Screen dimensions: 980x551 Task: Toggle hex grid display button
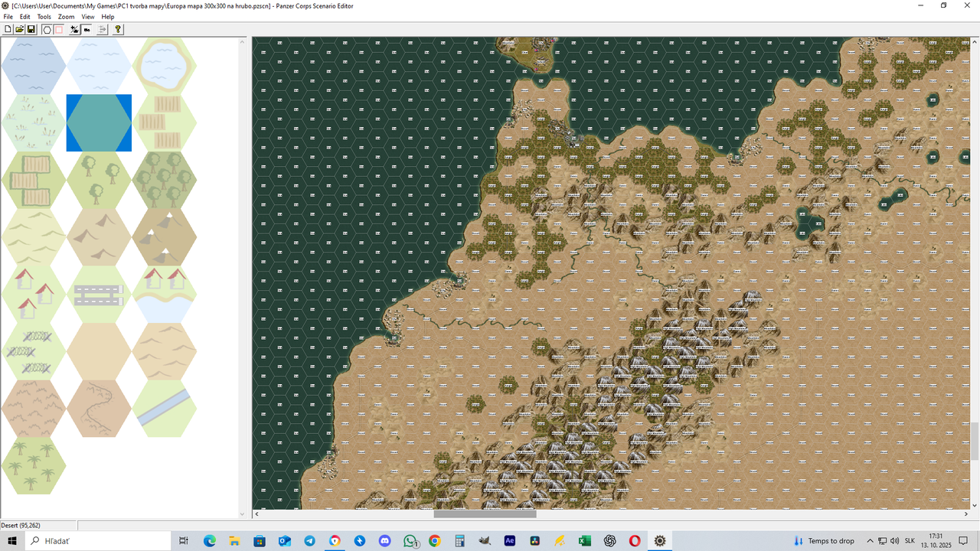point(47,29)
